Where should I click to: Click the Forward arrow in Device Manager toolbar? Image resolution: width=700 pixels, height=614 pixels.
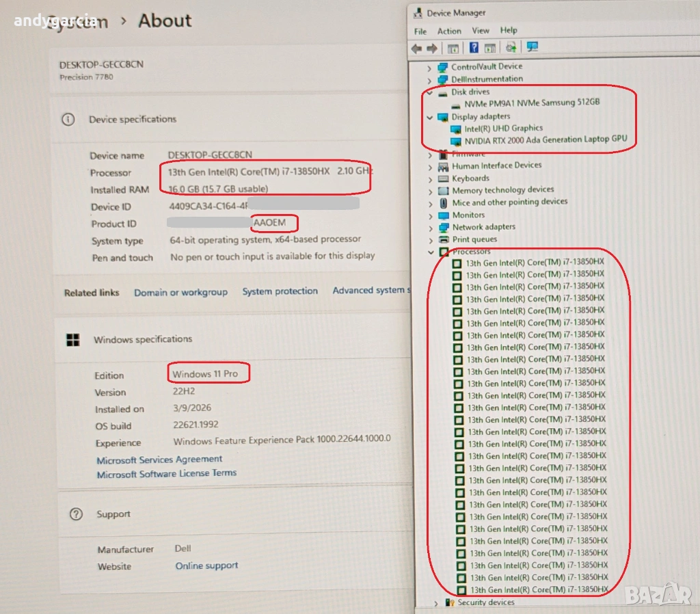tap(432, 48)
